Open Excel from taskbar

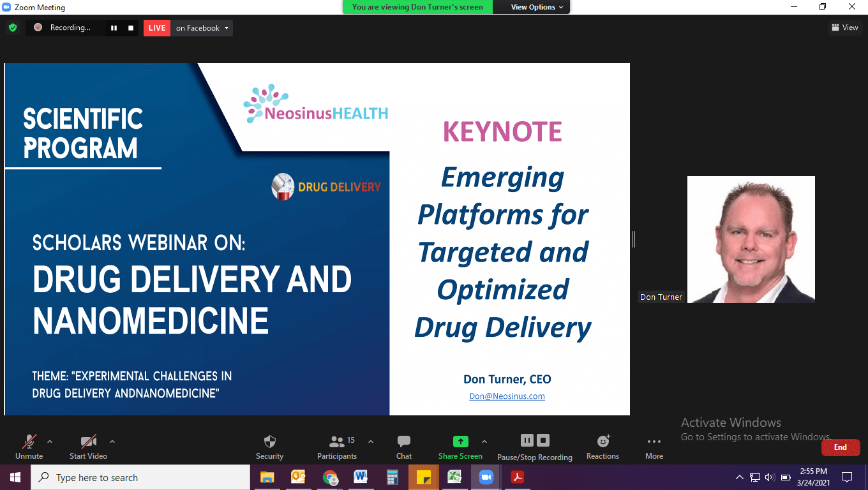(x=454, y=477)
